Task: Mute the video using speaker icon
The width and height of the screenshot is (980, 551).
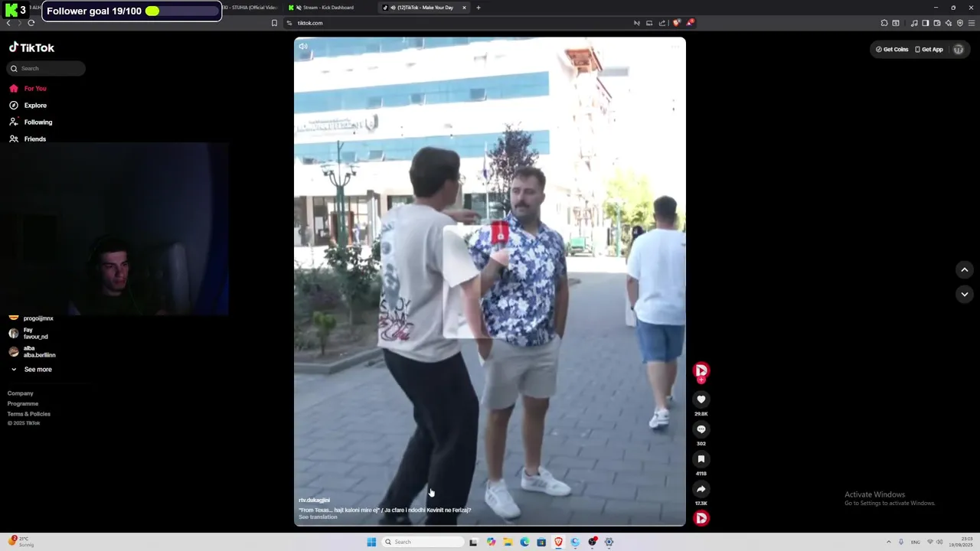Action: [x=303, y=47]
